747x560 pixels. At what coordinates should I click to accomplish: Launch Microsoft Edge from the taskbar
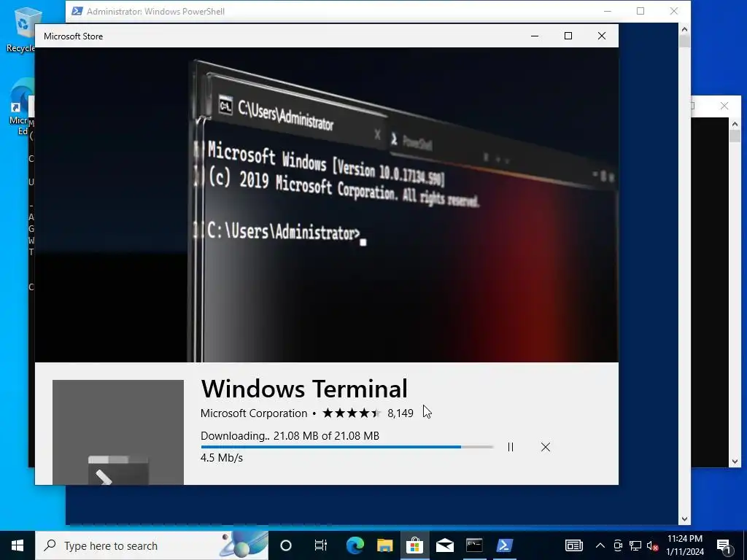pos(355,545)
